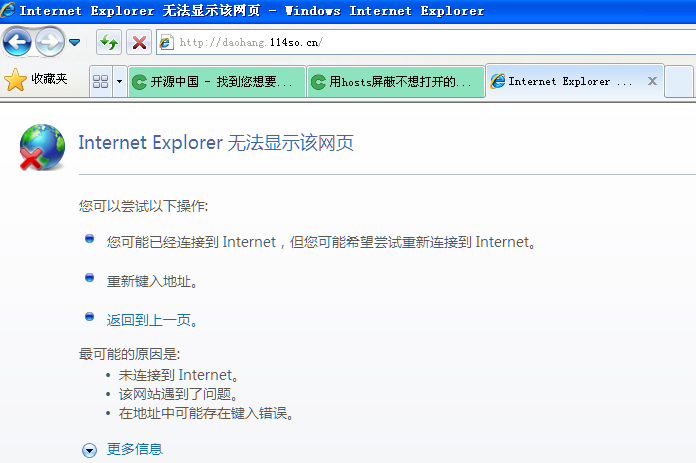This screenshot has width=696, height=463.
Task: Click heading Internet Explorer 无法显示该网页
Action: (x=216, y=143)
